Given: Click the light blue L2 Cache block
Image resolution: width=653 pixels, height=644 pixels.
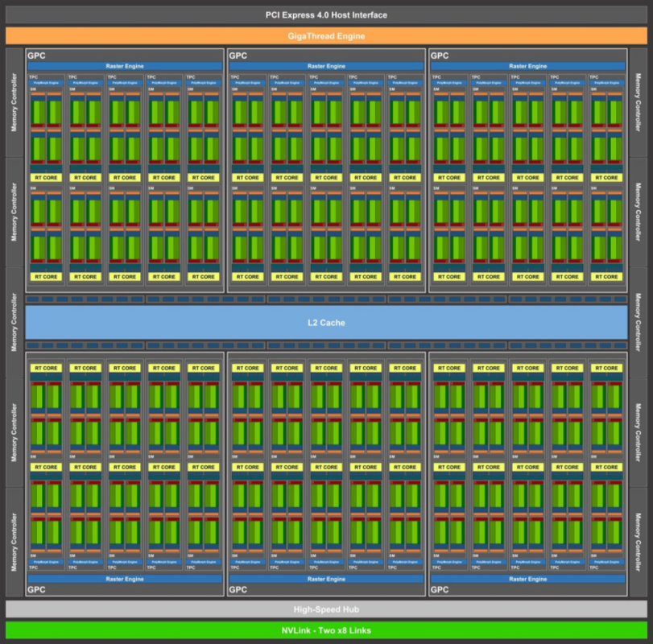Looking at the screenshot, I should (326, 323).
